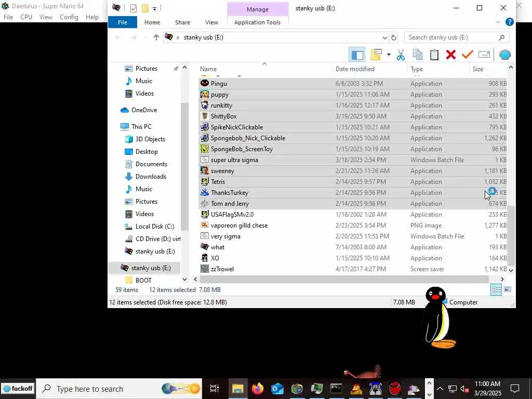Click the ThanksTurkey file icon
This screenshot has height=399, width=532.
[205, 192]
